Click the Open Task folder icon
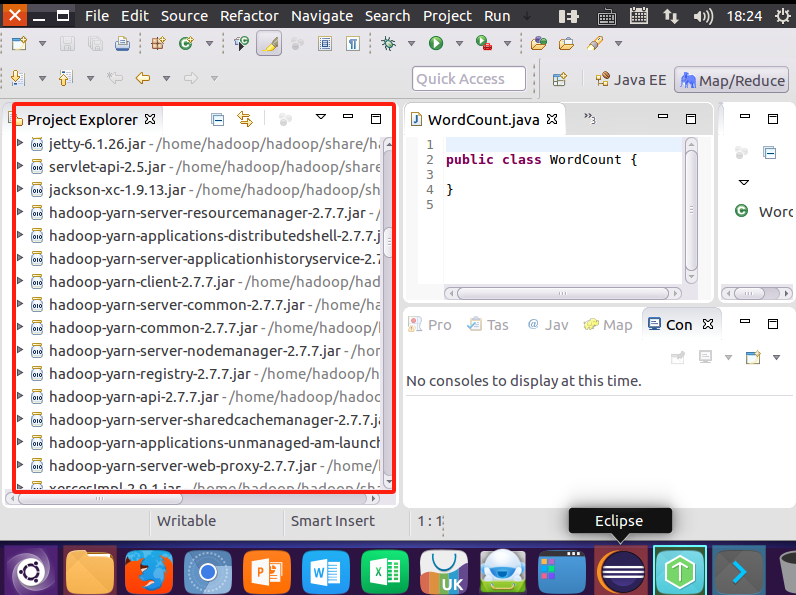Image resolution: width=796 pixels, height=595 pixels. (x=566, y=44)
